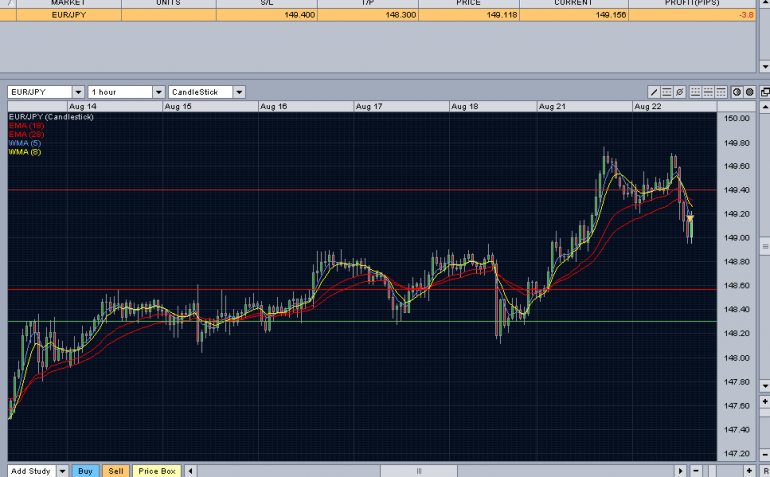
Task: Click the Aug 21 date label
Action: point(552,107)
